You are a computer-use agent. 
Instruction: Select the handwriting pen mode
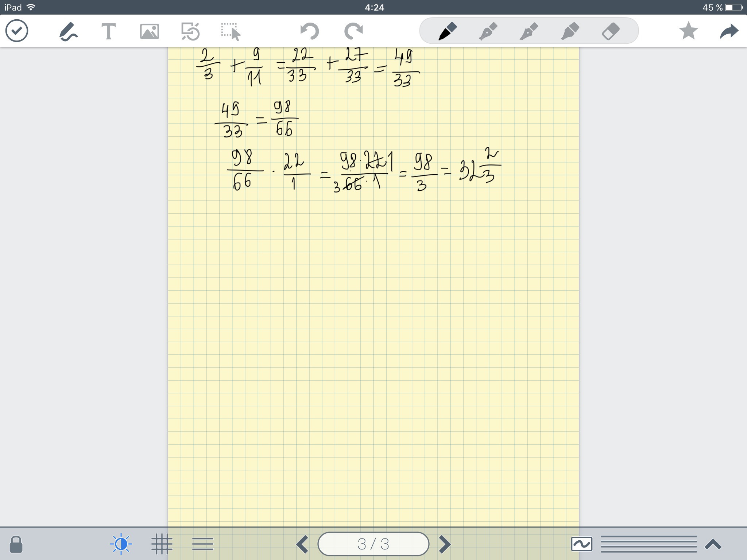coord(68,32)
